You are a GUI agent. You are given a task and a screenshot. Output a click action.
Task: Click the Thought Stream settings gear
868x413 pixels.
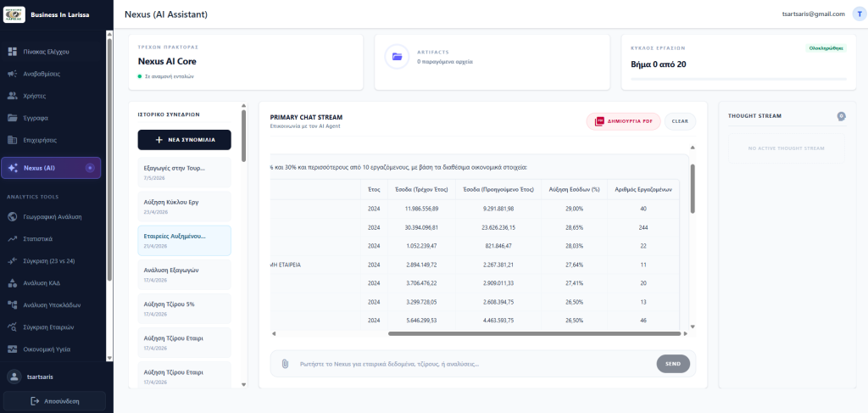click(841, 116)
